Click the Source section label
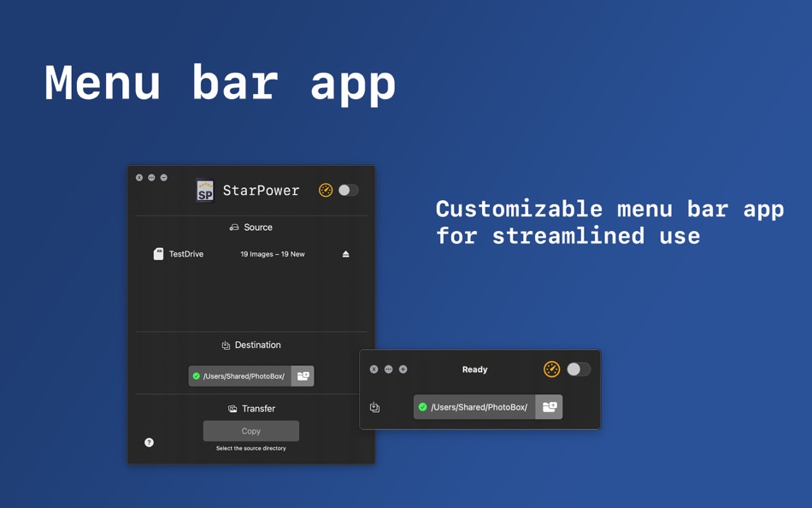This screenshot has width=812, height=508. point(258,227)
